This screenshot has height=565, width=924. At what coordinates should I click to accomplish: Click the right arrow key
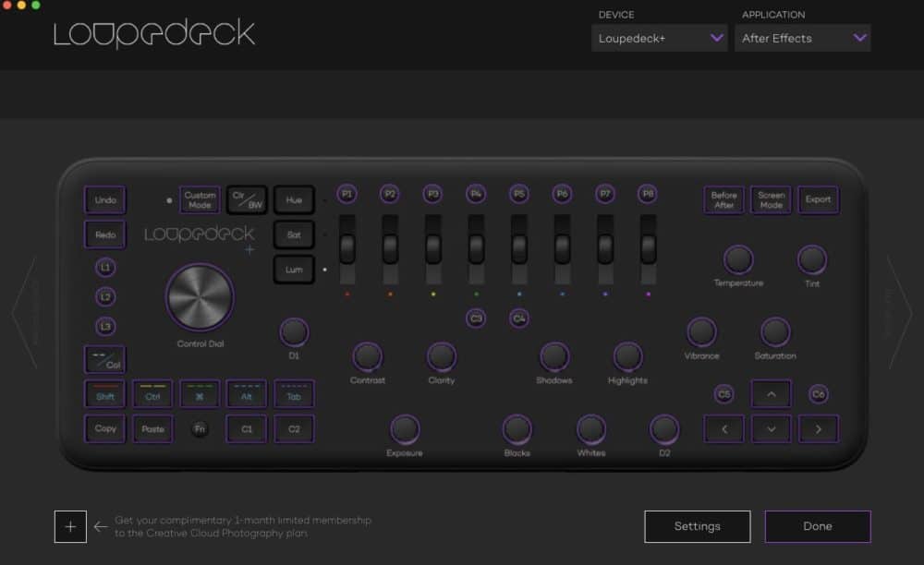(818, 429)
